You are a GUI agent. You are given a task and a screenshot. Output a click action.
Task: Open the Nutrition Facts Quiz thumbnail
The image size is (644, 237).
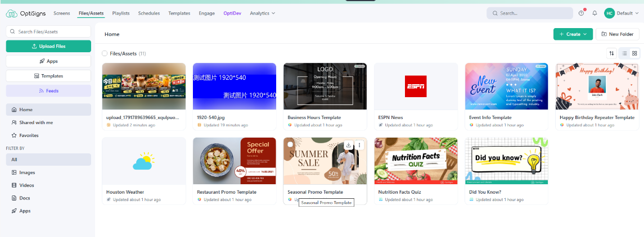pos(416,161)
